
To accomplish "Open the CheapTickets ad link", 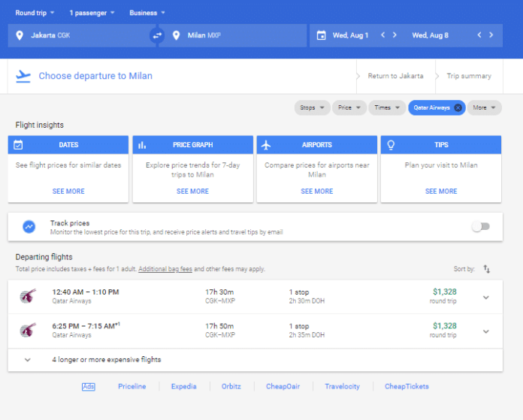I will 407,387.
